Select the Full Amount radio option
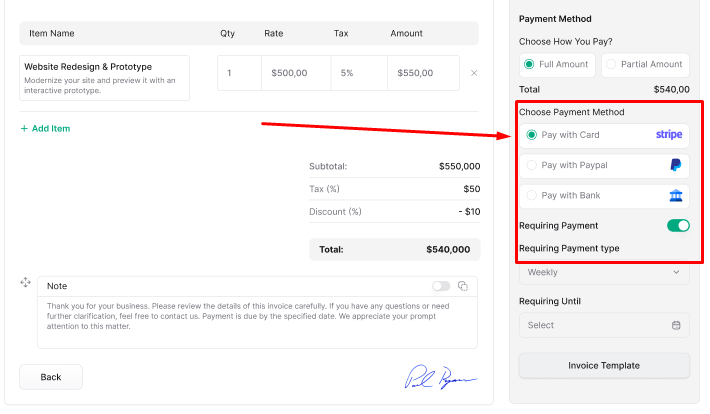 (x=530, y=64)
